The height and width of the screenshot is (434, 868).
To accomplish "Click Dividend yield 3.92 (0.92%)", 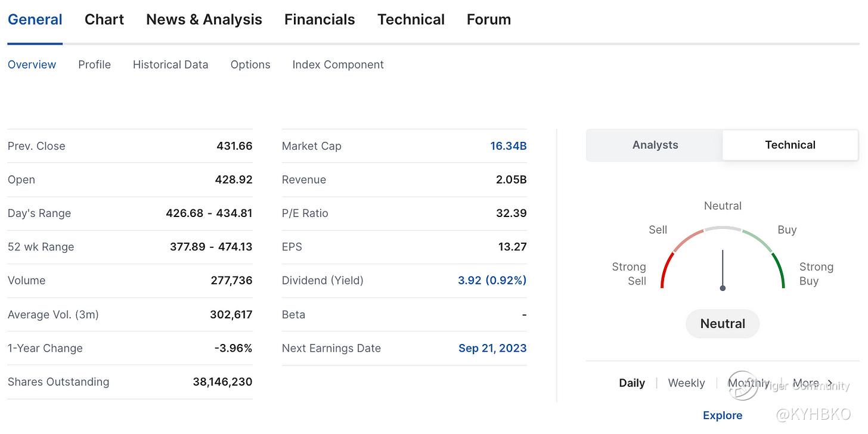I will [492, 280].
